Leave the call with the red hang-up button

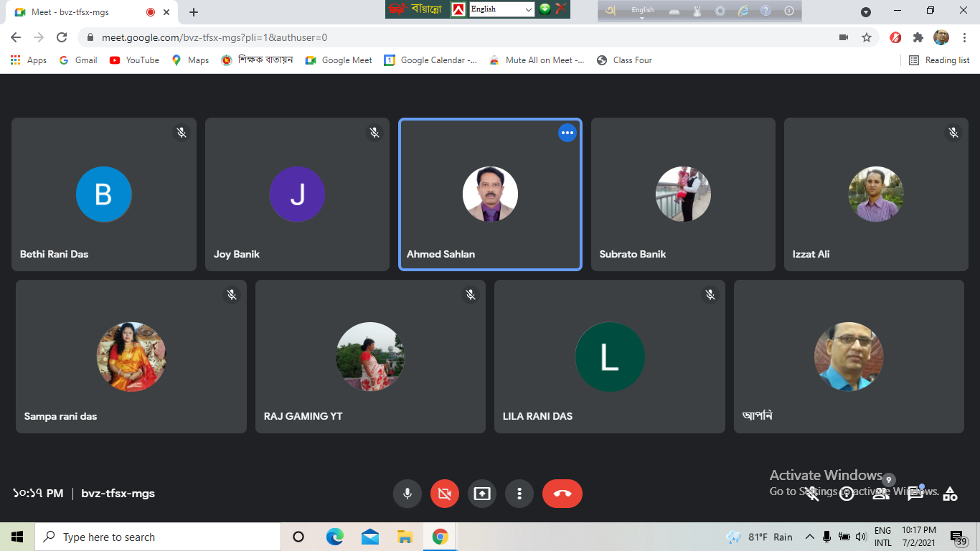coord(562,494)
